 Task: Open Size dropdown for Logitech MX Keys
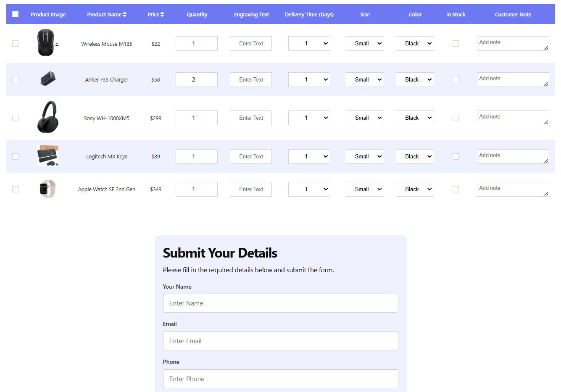coord(365,156)
